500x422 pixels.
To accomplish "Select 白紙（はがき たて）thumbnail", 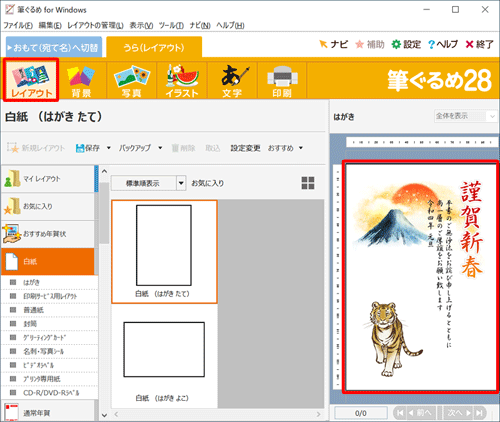I will click(x=164, y=252).
